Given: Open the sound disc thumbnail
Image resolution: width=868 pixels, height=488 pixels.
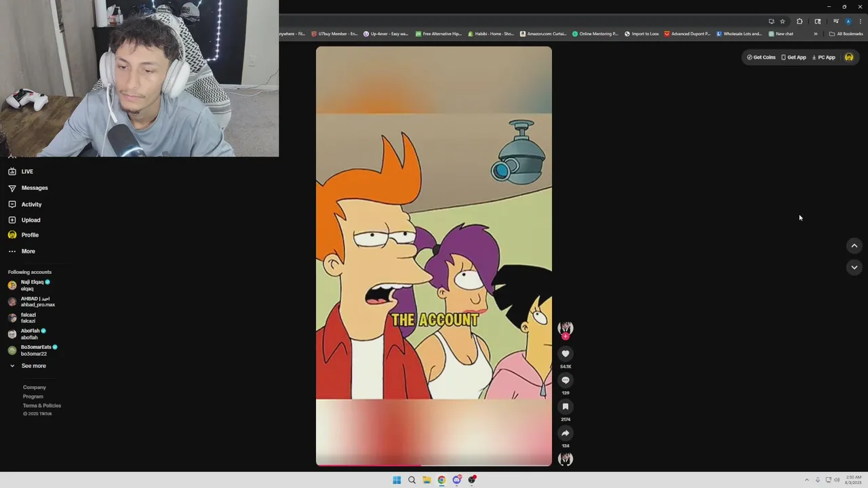Looking at the screenshot, I should [x=566, y=459].
